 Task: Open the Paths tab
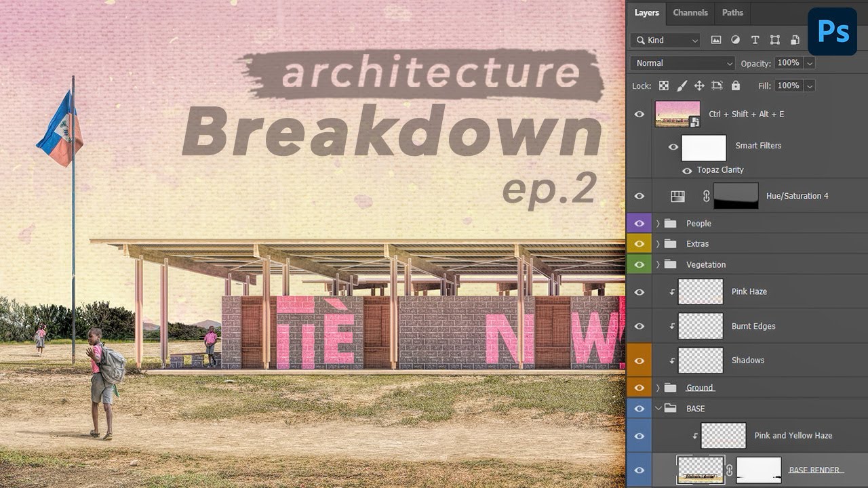coord(732,12)
